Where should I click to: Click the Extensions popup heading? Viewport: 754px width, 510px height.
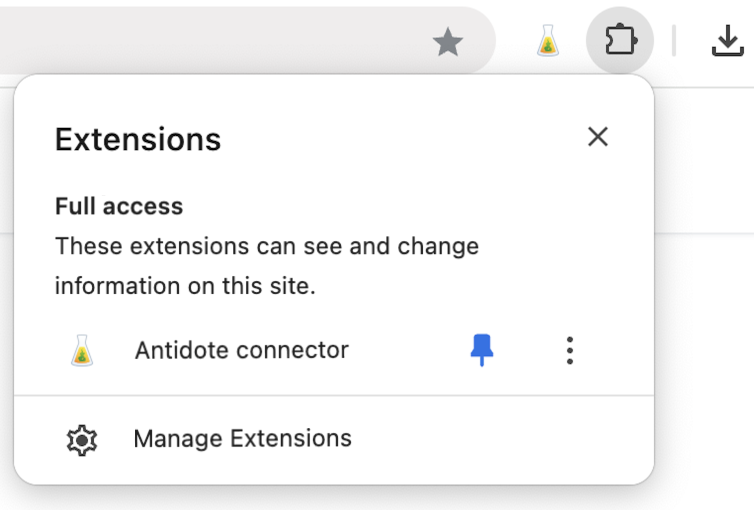point(138,139)
